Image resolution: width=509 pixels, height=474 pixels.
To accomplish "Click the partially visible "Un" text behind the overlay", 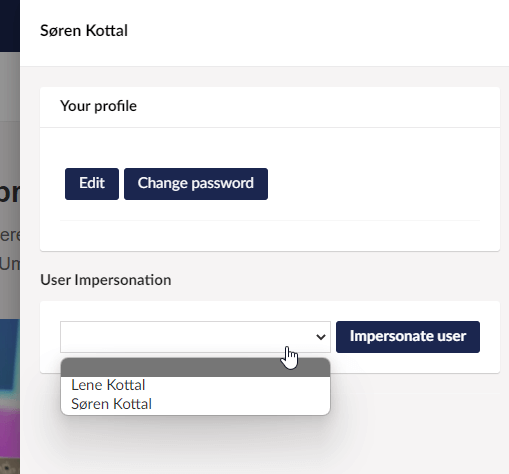I will (10, 264).
